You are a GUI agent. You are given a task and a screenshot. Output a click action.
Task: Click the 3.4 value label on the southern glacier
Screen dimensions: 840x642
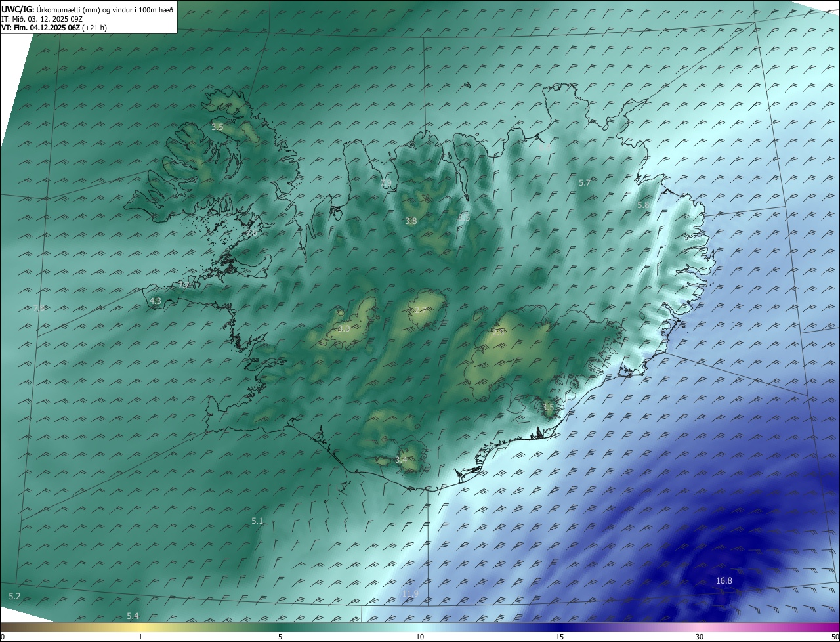pyautogui.click(x=401, y=460)
